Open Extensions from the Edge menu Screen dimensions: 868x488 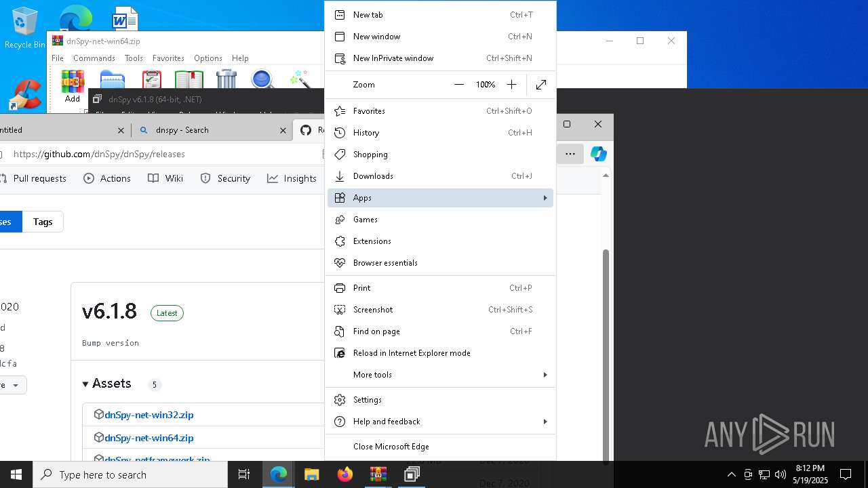(440, 241)
